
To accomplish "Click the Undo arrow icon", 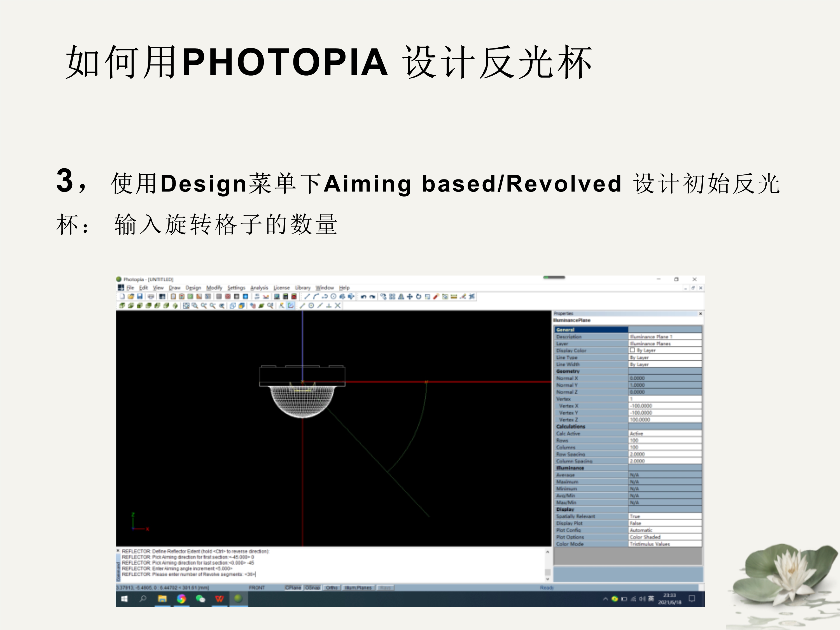I will (363, 297).
